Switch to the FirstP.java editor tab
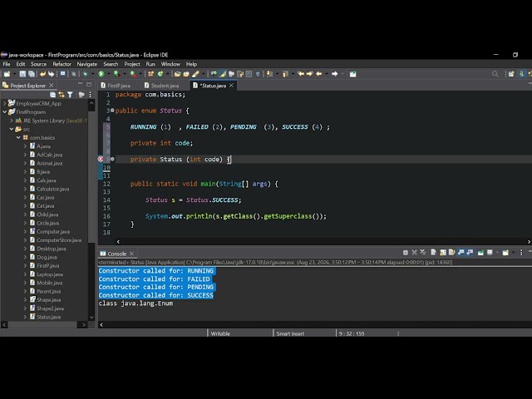Screen dimensions: 532x399 118,86
